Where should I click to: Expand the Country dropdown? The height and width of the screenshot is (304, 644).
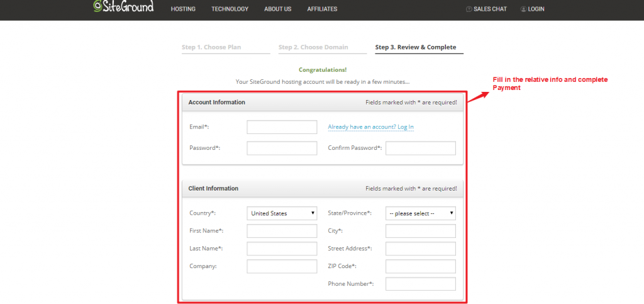tap(282, 213)
